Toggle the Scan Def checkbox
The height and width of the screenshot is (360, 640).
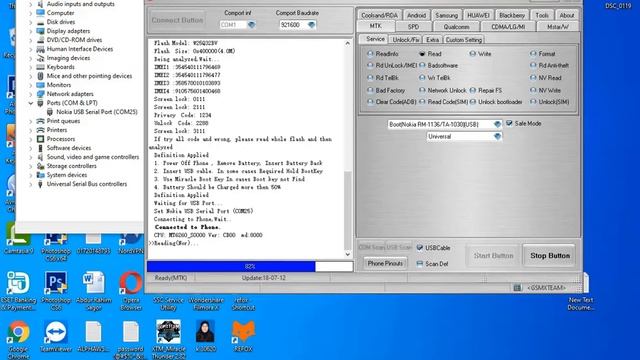coord(420,264)
